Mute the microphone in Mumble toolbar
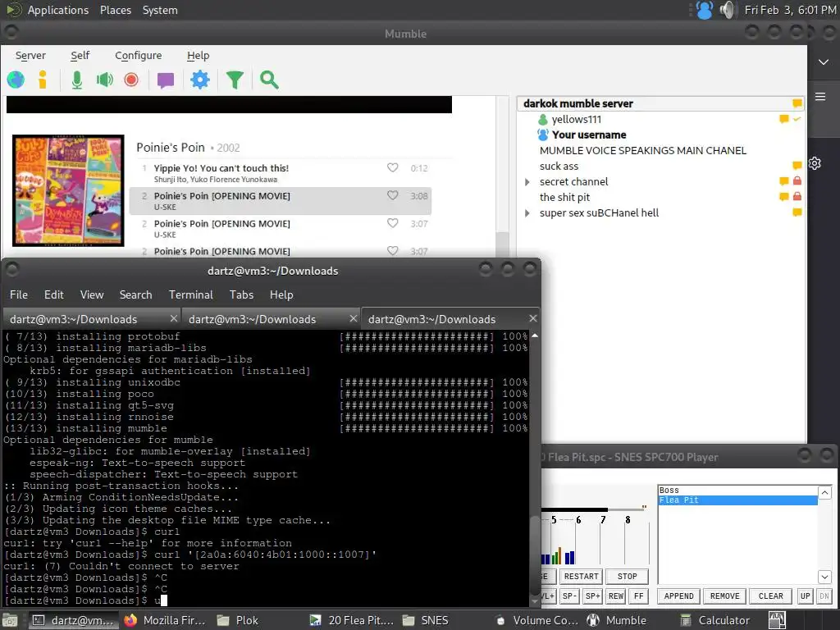Screen dimensions: 840x630 tap(77, 80)
